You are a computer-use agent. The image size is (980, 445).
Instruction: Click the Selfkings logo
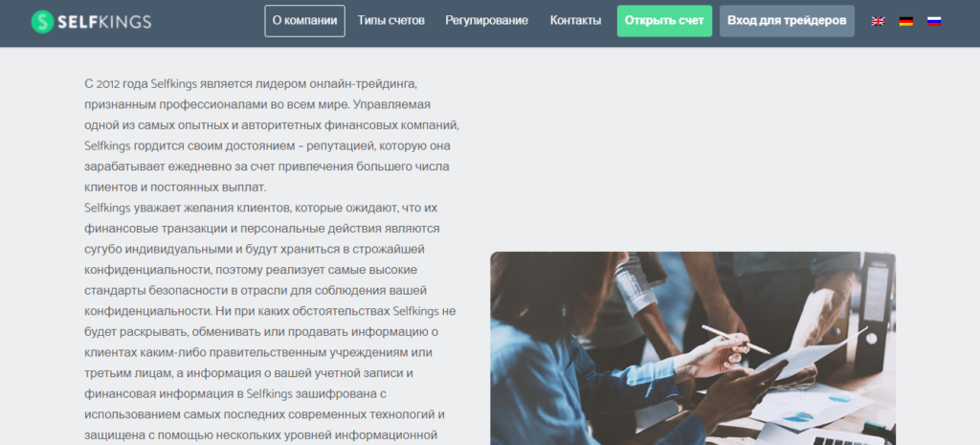pos(91,22)
